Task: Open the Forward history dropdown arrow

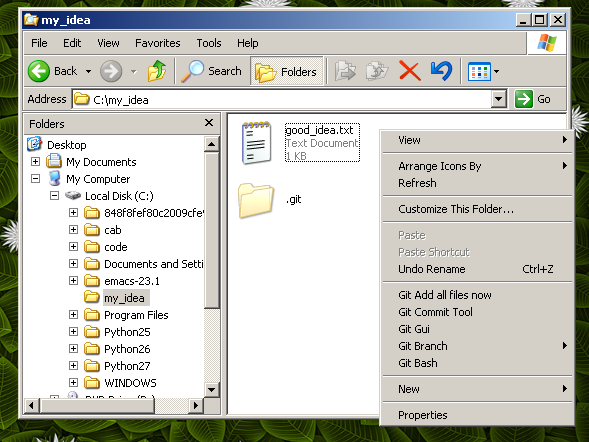Action: (x=133, y=71)
